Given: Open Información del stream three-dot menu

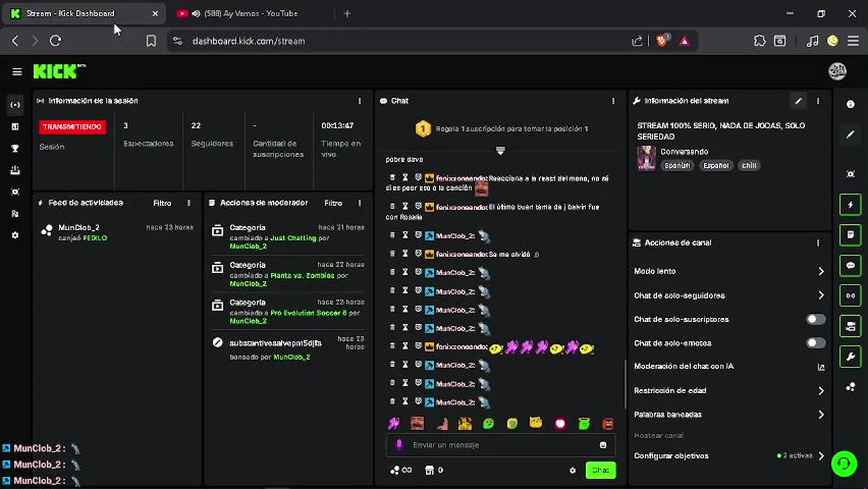Looking at the screenshot, I should click(818, 101).
